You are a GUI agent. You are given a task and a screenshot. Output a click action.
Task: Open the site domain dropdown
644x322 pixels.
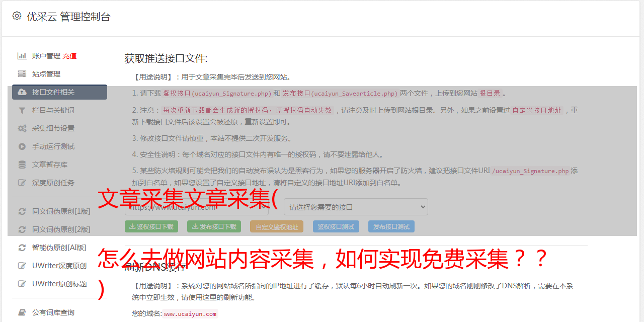tap(197, 207)
